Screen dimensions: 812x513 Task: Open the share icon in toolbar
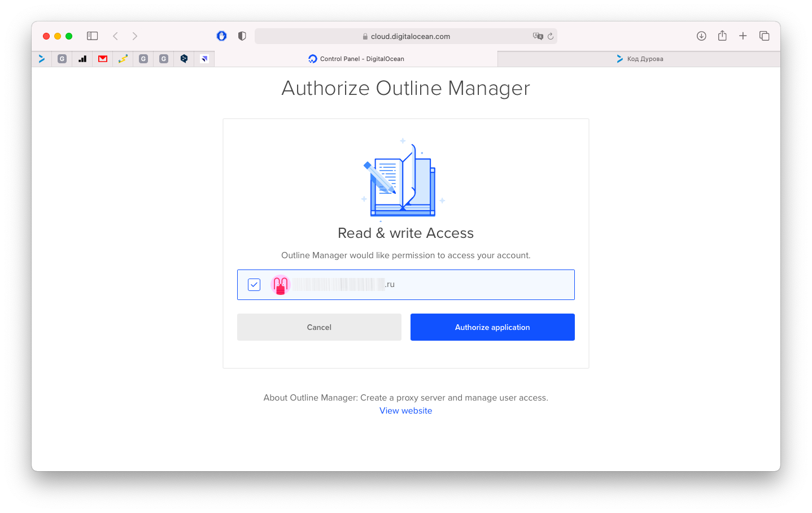(x=722, y=36)
